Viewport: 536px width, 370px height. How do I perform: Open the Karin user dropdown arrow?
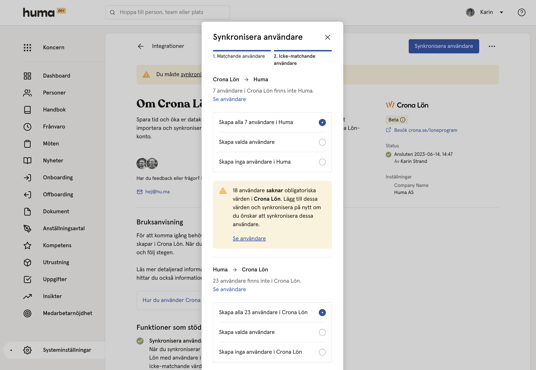click(x=501, y=12)
